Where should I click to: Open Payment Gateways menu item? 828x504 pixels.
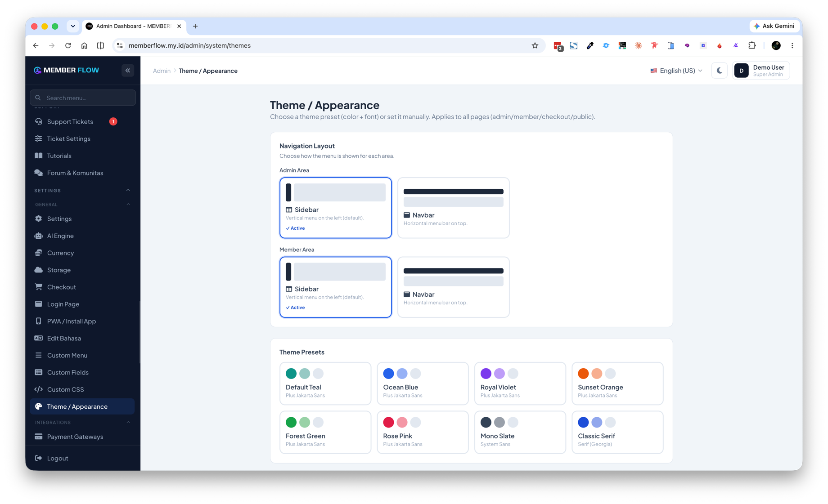coord(82,437)
